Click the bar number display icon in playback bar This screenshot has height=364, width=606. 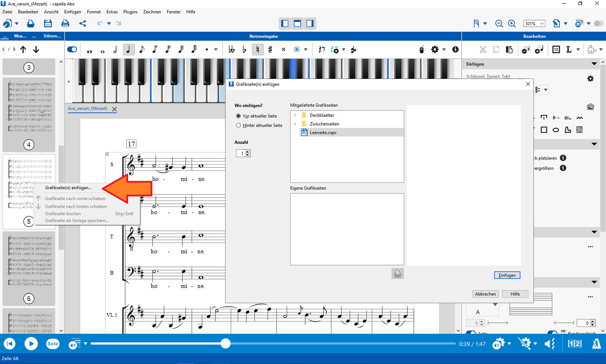(x=574, y=344)
